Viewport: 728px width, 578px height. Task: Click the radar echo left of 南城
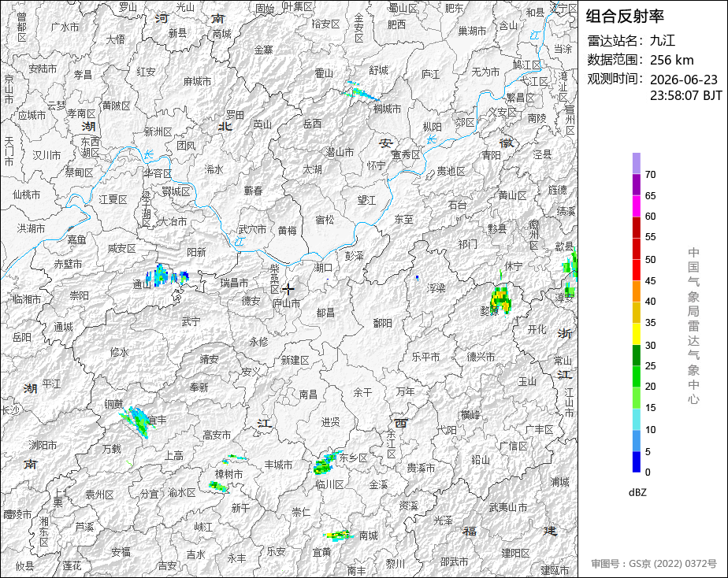(338, 535)
